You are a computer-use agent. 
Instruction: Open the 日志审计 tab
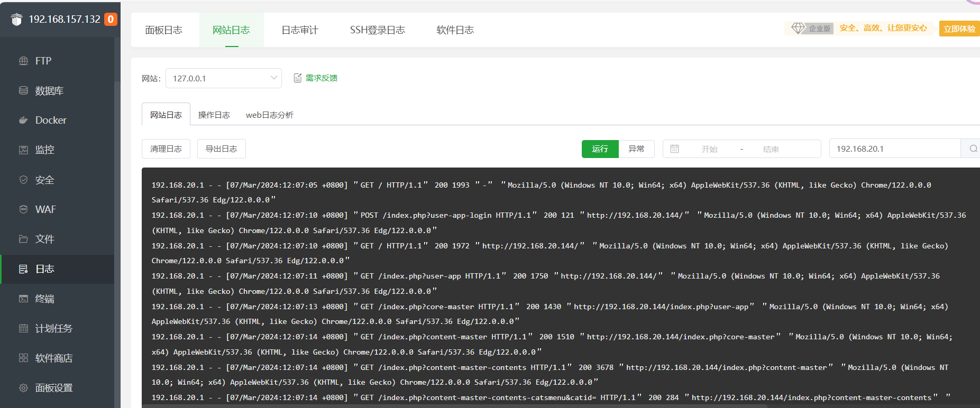[x=300, y=30]
